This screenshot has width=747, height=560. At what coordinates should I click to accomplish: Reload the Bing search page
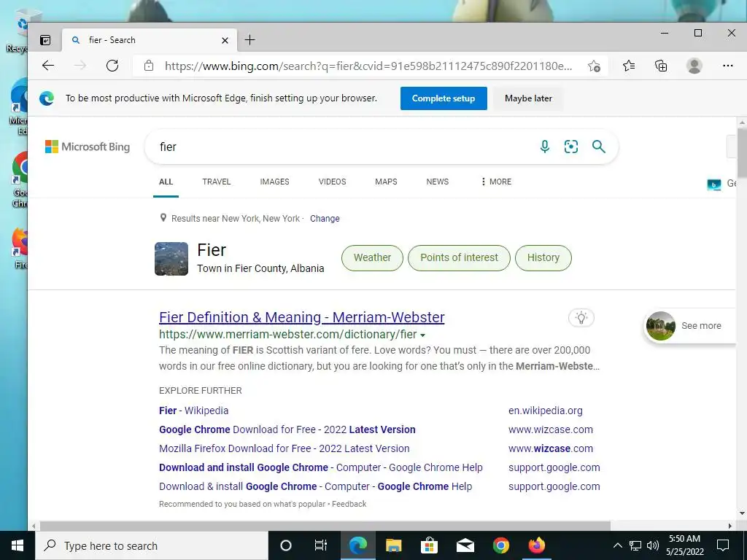click(112, 66)
